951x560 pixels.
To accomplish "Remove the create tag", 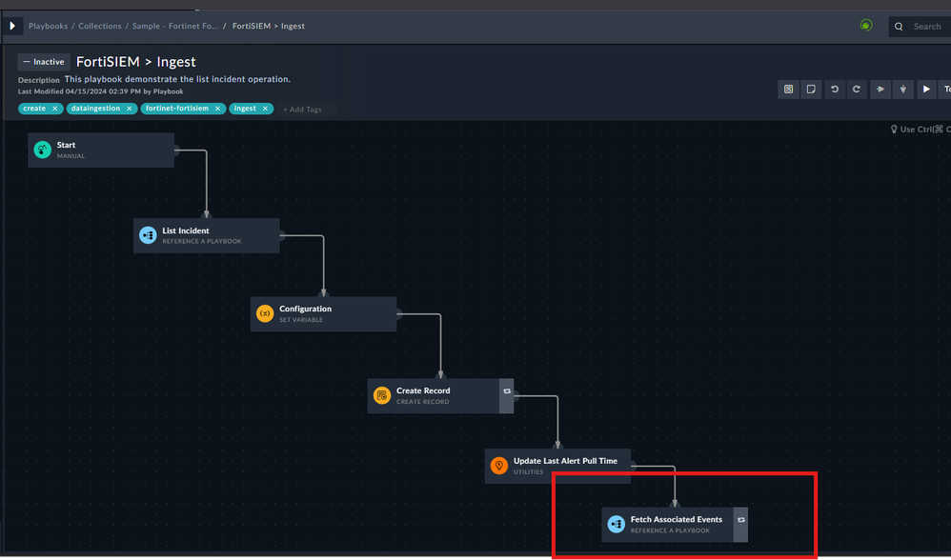I will click(54, 109).
